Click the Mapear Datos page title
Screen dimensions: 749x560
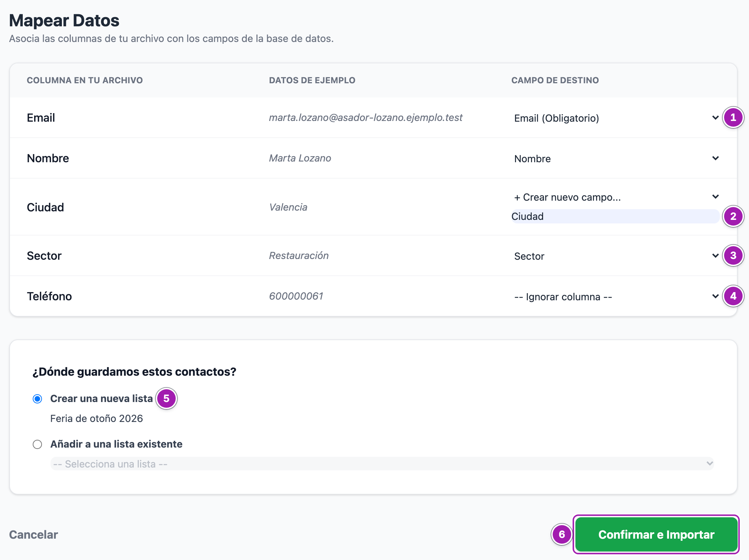pos(64,20)
